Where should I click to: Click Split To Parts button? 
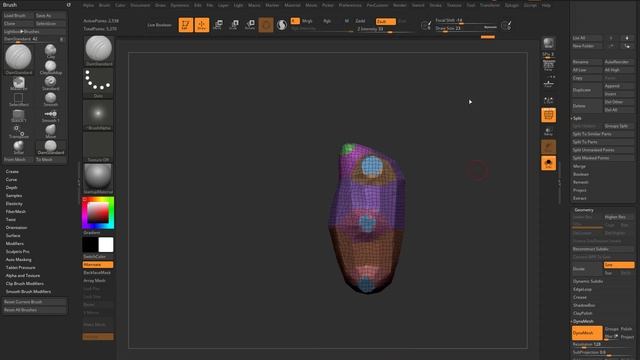click(602, 142)
